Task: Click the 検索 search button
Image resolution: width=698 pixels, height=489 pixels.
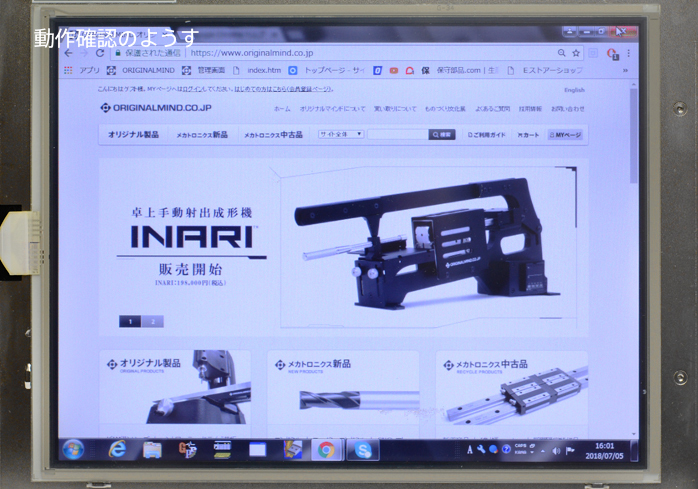Action: tap(442, 134)
